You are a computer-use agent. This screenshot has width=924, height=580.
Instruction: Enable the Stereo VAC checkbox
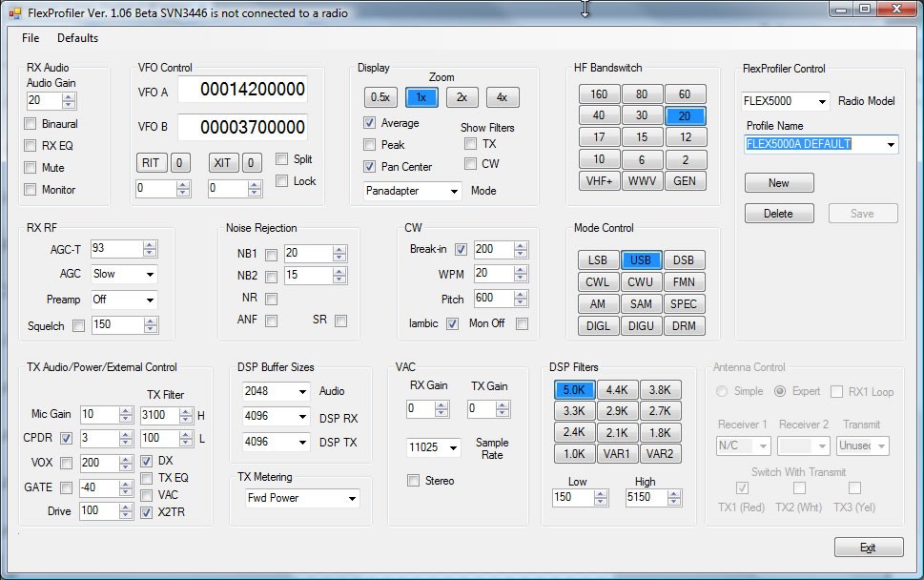(413, 481)
